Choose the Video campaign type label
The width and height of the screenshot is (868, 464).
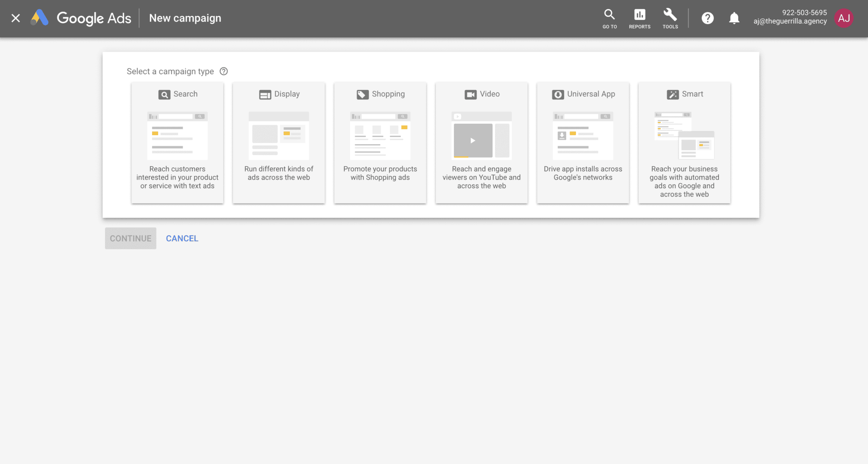pyautogui.click(x=490, y=94)
